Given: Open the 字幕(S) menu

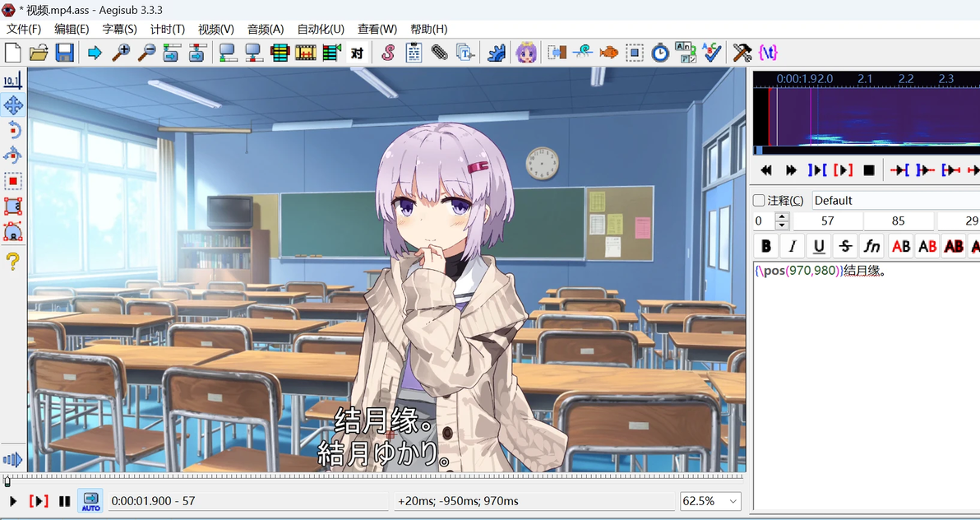Looking at the screenshot, I should point(120,29).
